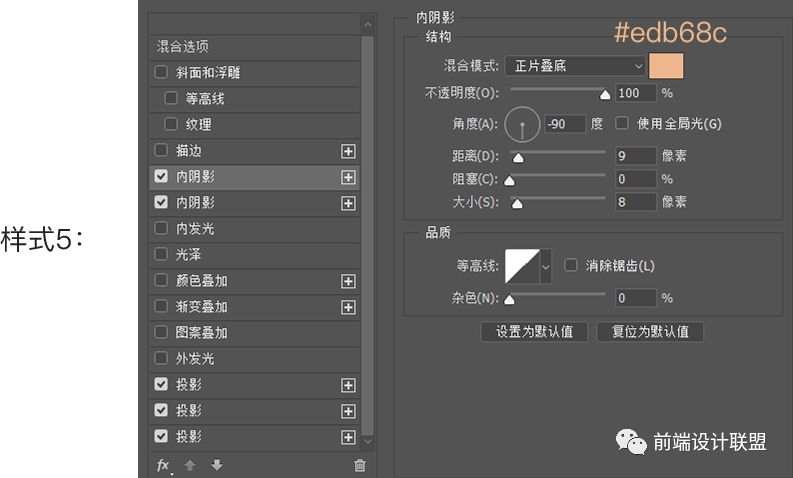
Task: Enable the 纹理 checkbox
Action: 171,124
